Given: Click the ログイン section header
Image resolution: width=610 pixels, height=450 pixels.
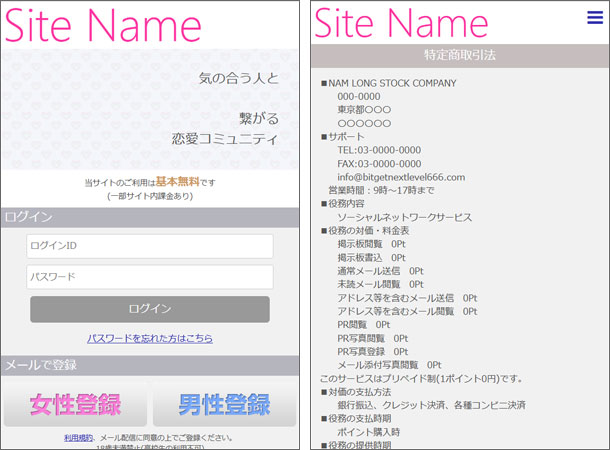Looking at the screenshot, I should [x=150, y=217].
